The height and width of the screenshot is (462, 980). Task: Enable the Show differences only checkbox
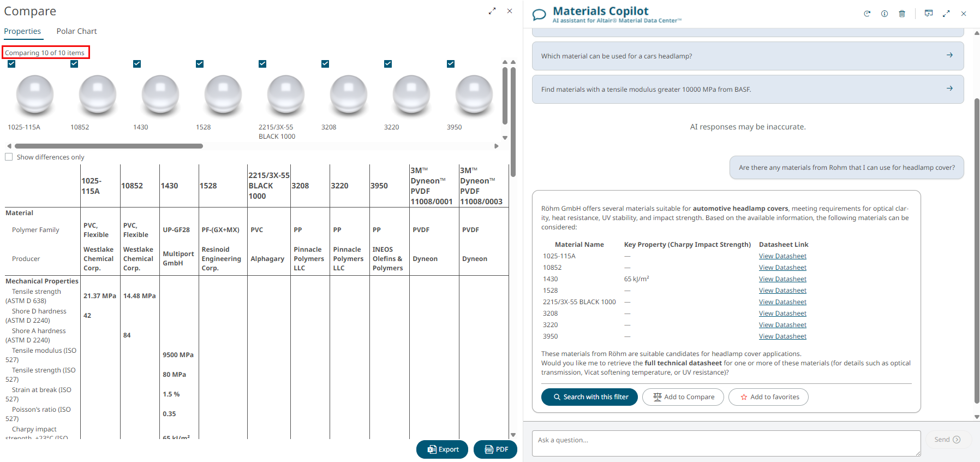9,157
